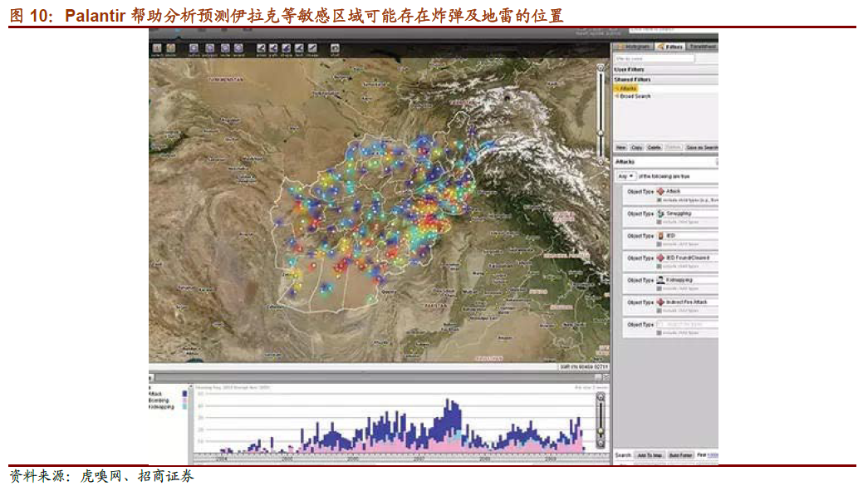Open the Any condition dropdown
Image resolution: width=868 pixels, height=491 pixels.
626,176
